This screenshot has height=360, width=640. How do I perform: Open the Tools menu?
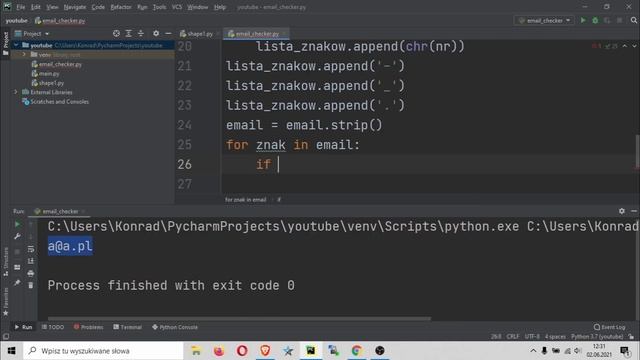coord(159,7)
